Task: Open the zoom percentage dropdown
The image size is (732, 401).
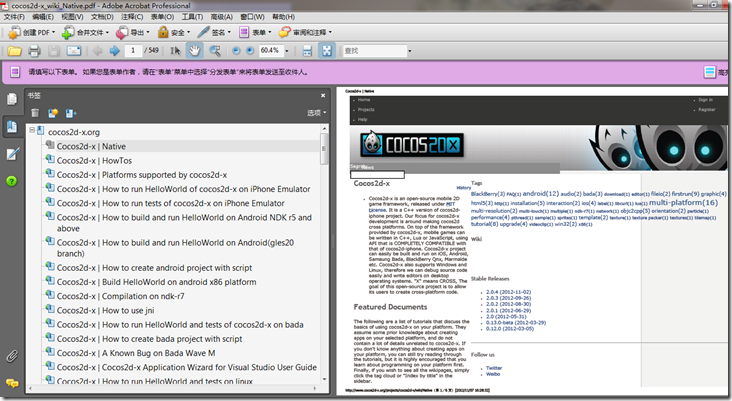Action: (289, 50)
